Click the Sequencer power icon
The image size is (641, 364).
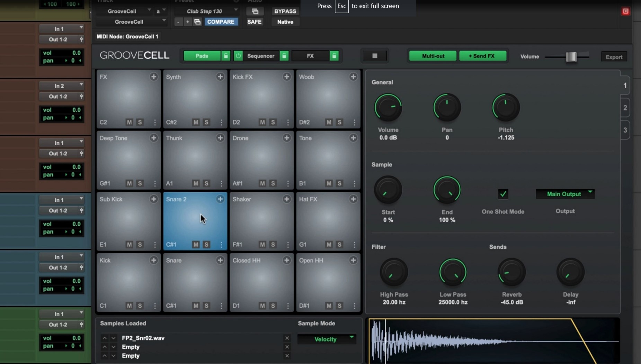pyautogui.click(x=238, y=56)
